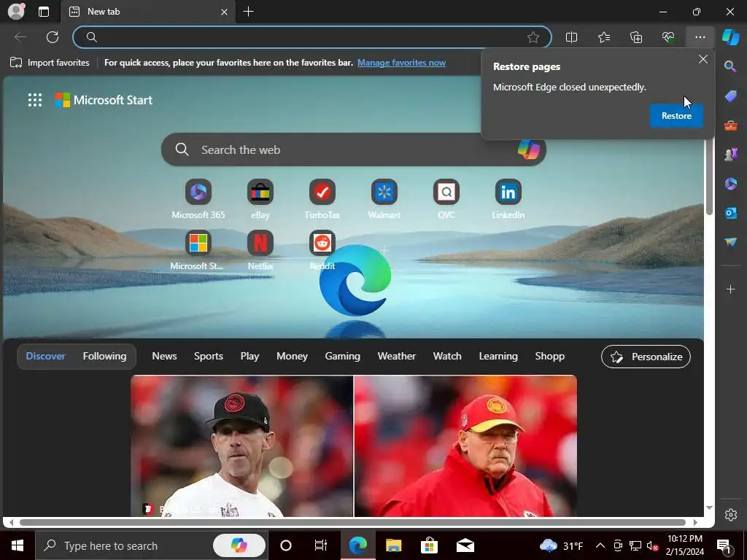The width and height of the screenshot is (747, 560).
Task: Open the Favorites list icon
Action: click(603, 37)
